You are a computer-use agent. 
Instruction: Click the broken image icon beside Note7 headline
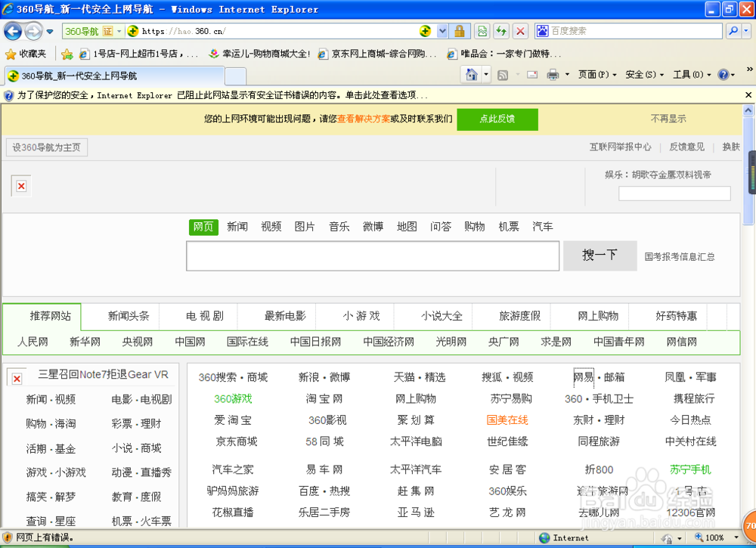(x=17, y=379)
